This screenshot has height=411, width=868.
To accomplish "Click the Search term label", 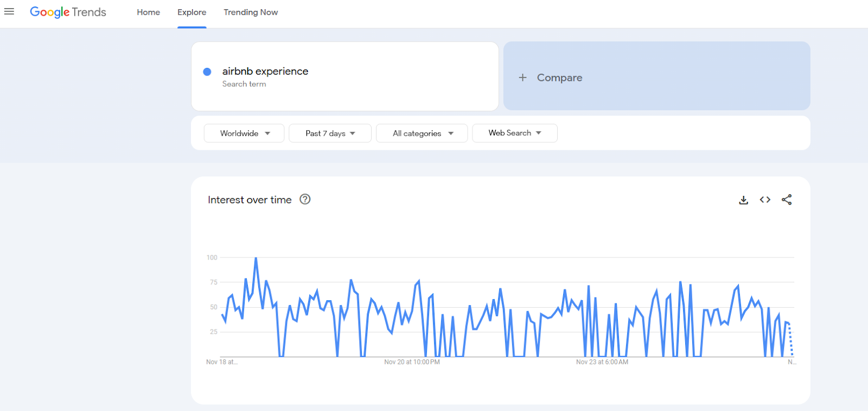I will pyautogui.click(x=244, y=84).
